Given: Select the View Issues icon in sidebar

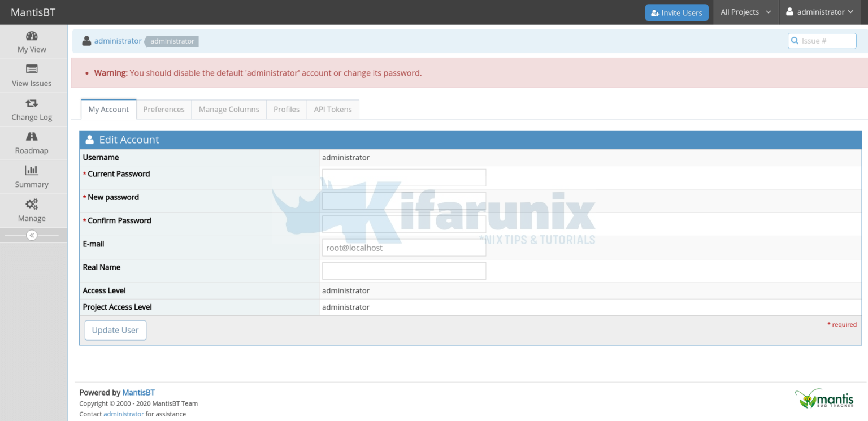Looking at the screenshot, I should click(32, 70).
